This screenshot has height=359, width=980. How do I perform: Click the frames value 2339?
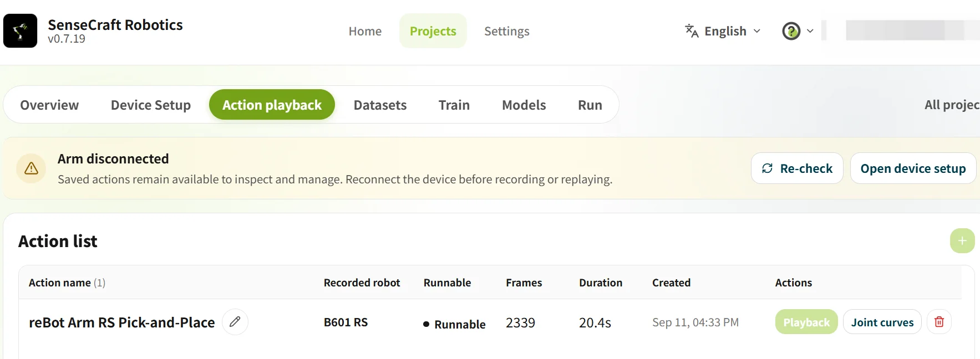tap(520, 322)
